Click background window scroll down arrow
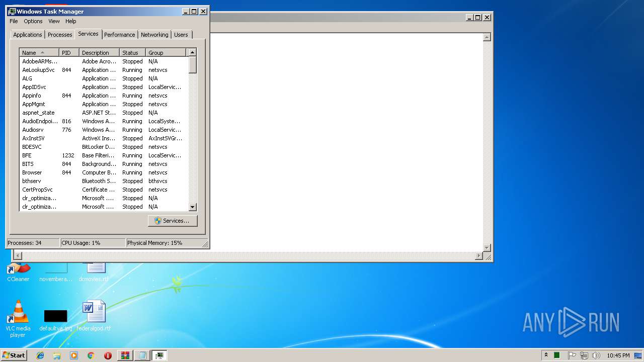Screen dimensions: 644x362 [487, 247]
